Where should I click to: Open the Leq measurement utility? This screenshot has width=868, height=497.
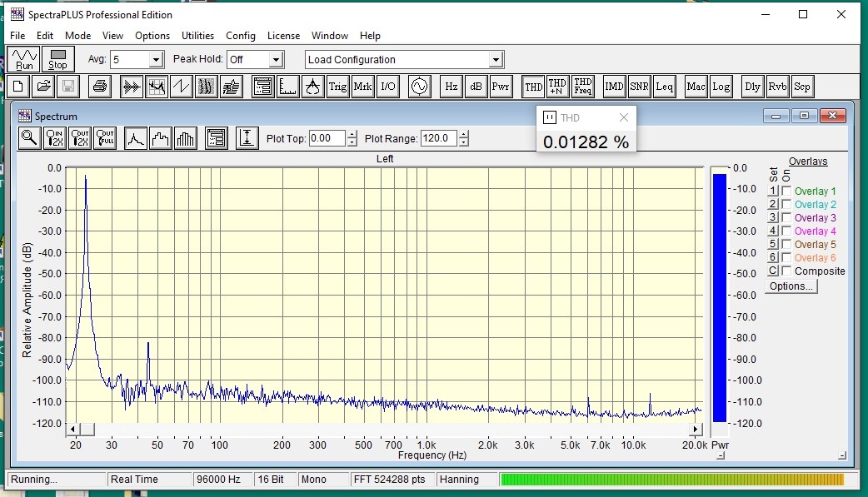pyautogui.click(x=664, y=87)
